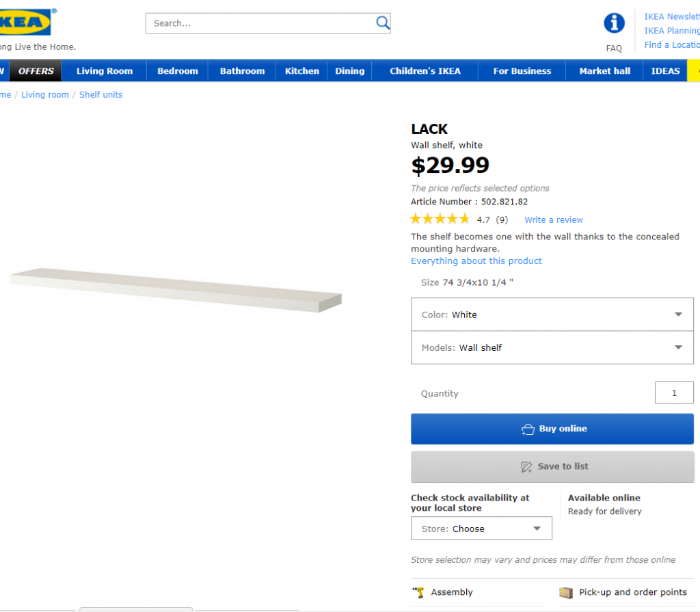This screenshot has height=612, width=700.
Task: Click the LACK shelf product image
Action: [x=176, y=287]
